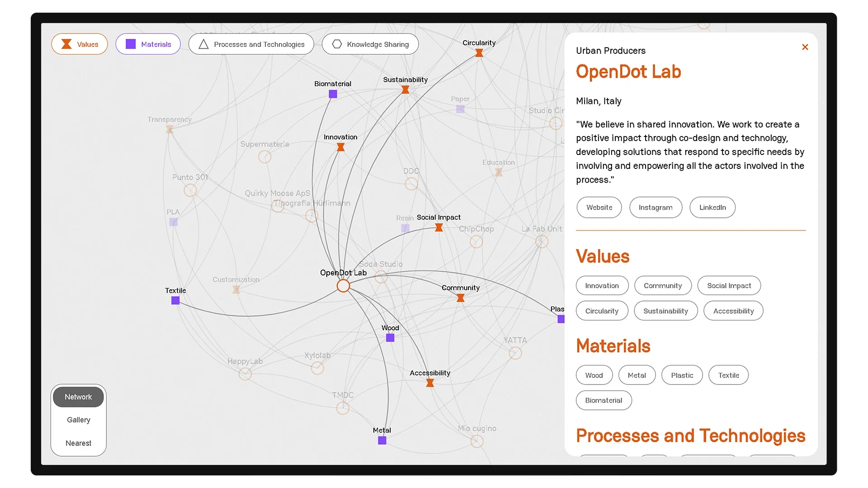
Task: Switch to Gallery view
Action: coord(79,420)
